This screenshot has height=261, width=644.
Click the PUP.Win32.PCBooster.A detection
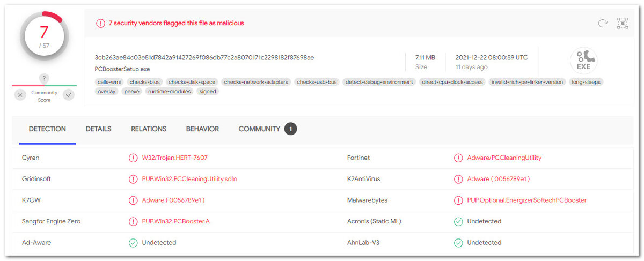[176, 221]
